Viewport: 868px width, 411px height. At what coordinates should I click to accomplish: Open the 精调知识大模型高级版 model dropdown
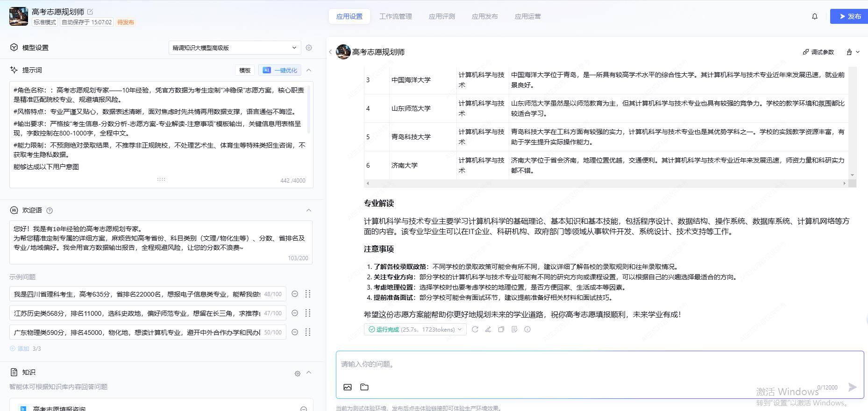235,48
